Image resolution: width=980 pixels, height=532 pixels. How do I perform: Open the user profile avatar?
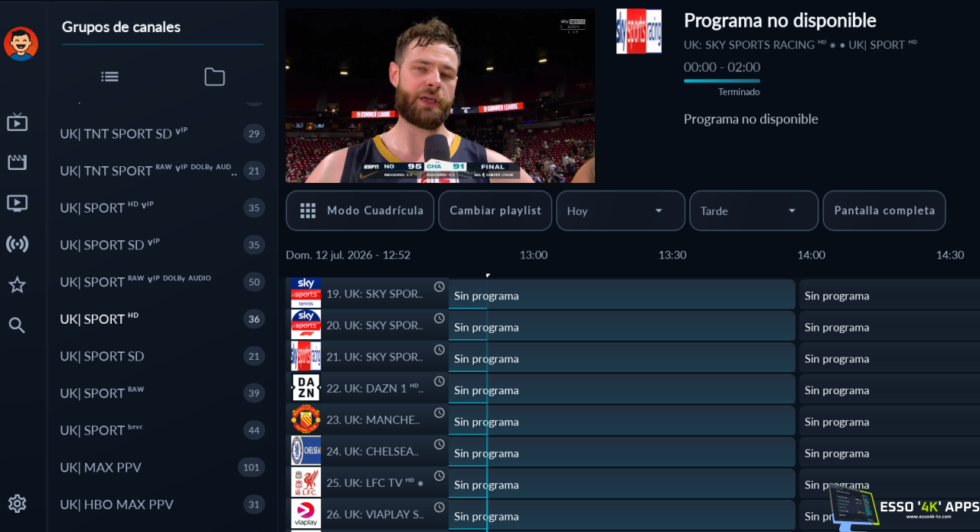21,44
